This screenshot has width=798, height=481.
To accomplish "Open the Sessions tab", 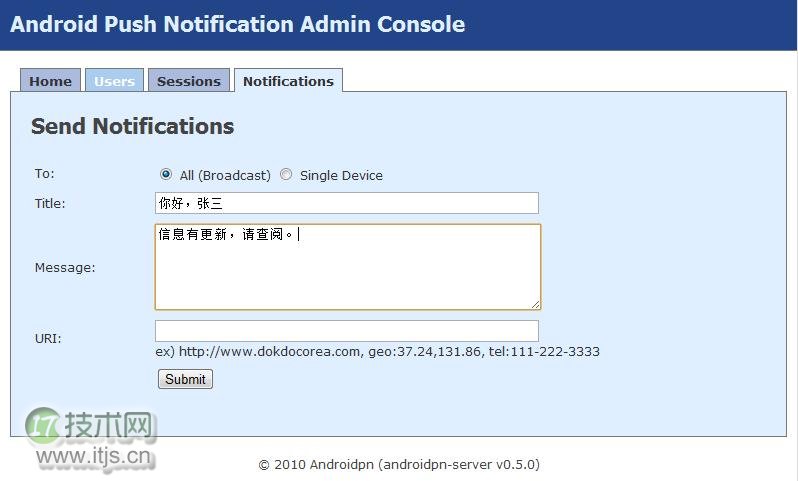I will (189, 80).
